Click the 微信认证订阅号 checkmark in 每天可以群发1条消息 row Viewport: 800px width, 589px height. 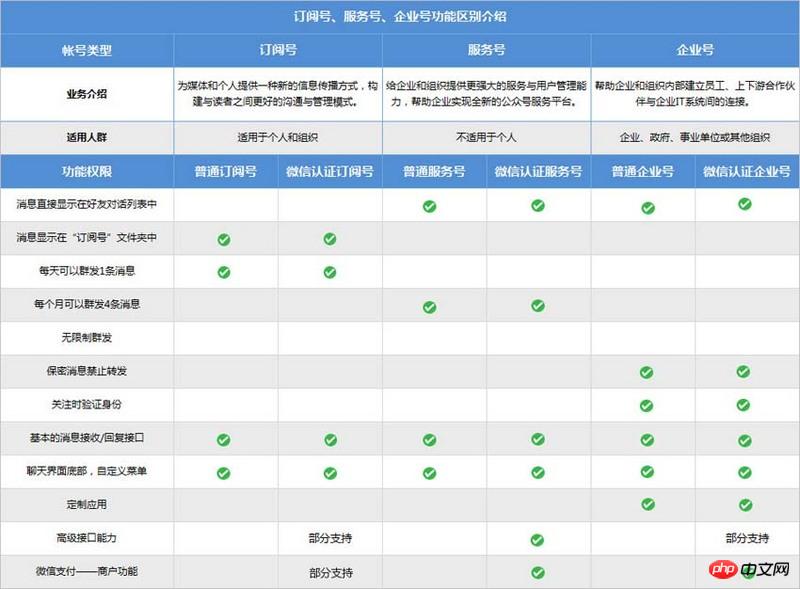(330, 272)
